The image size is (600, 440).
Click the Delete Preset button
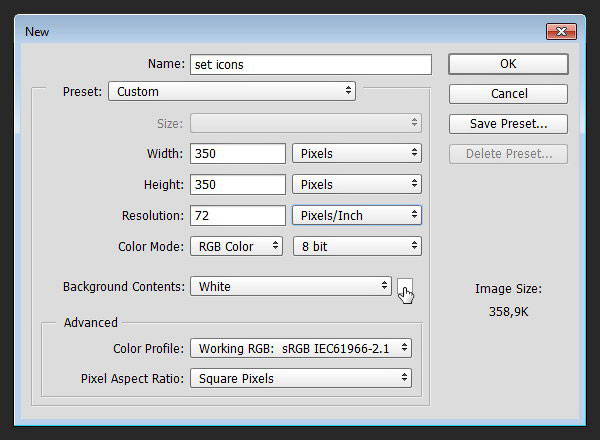pos(508,154)
